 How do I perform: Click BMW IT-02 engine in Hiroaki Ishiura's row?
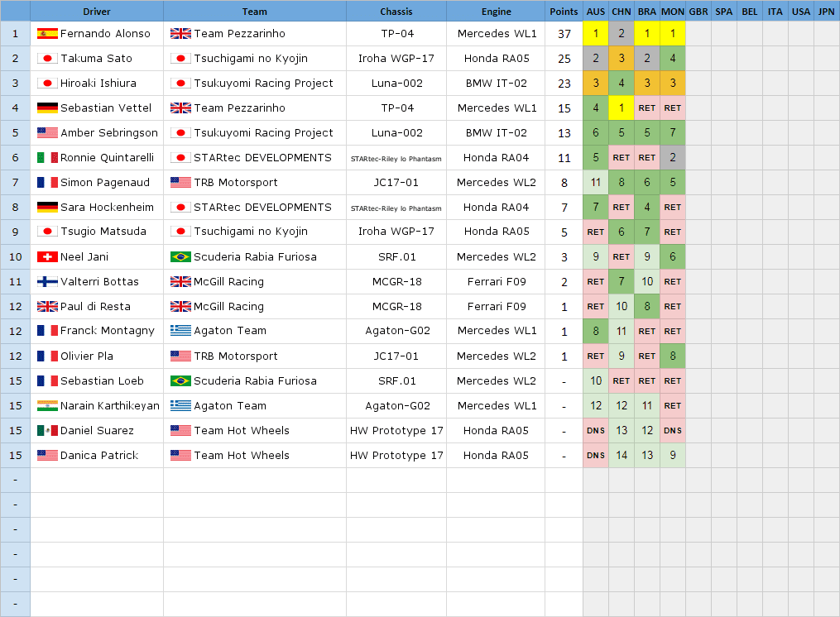coord(496,83)
